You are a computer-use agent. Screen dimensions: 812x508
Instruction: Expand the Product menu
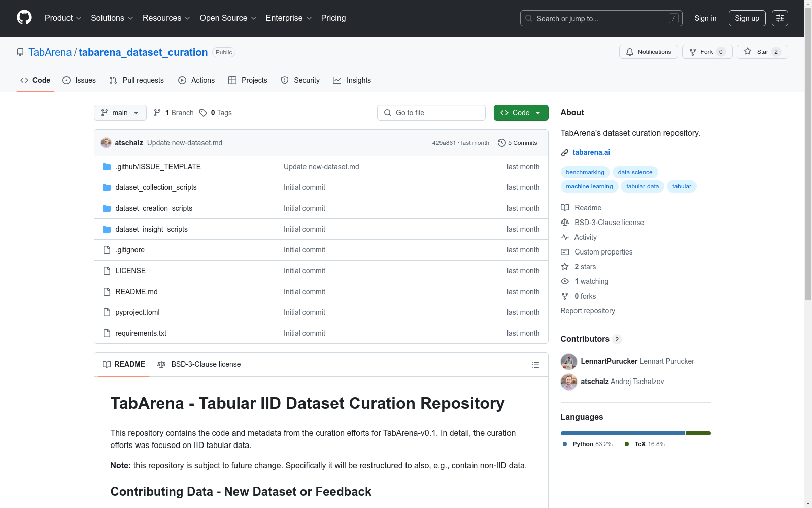pyautogui.click(x=63, y=18)
